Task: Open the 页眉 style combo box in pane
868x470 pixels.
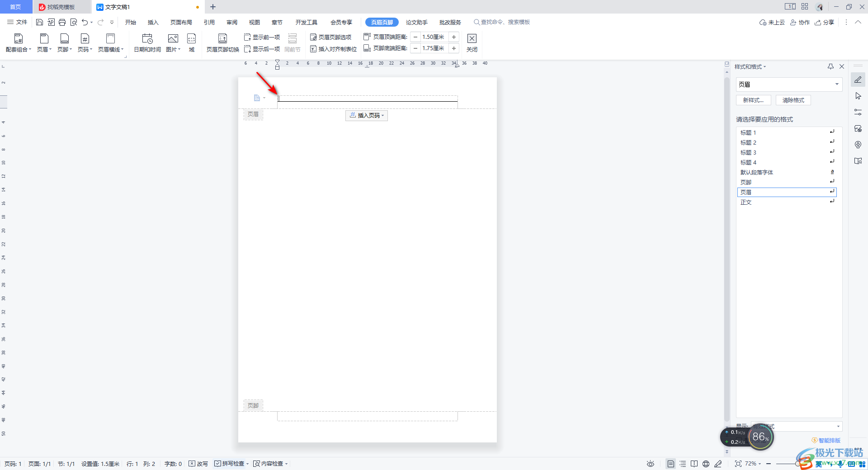Action: coord(789,85)
